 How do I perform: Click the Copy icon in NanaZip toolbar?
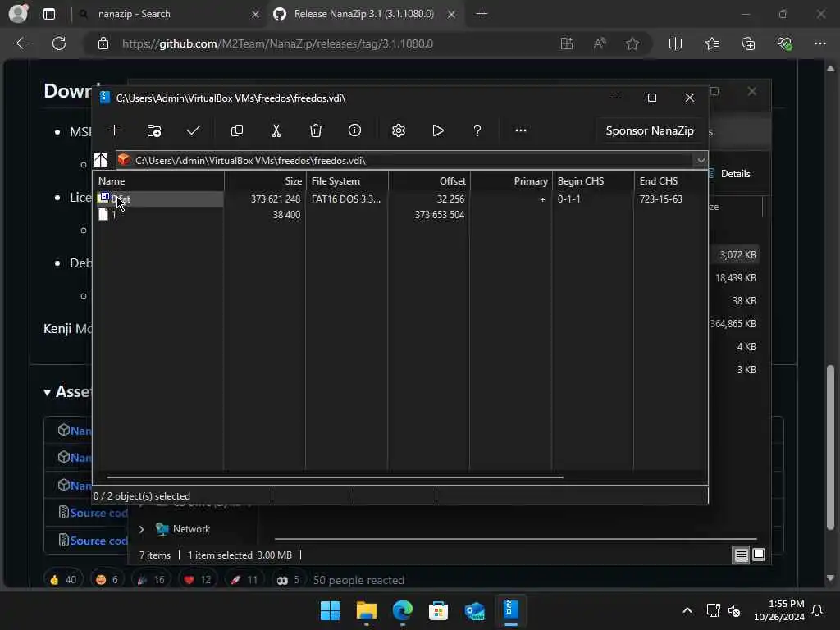pos(237,130)
